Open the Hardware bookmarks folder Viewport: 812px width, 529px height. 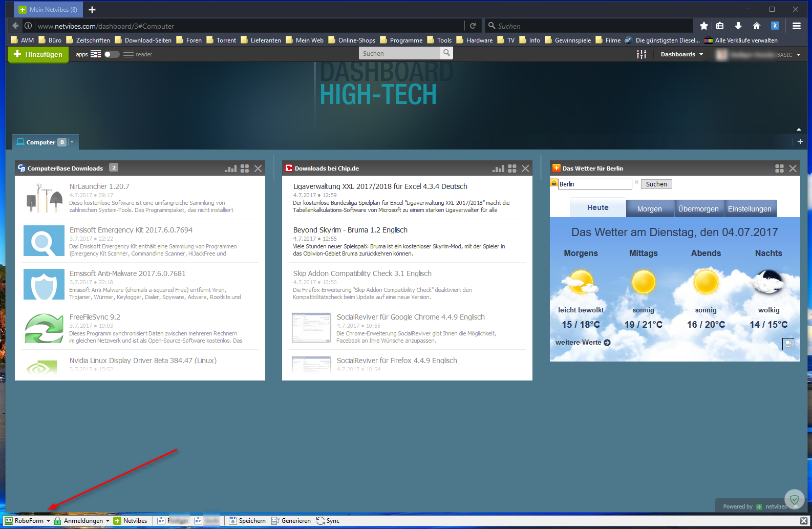click(x=475, y=40)
